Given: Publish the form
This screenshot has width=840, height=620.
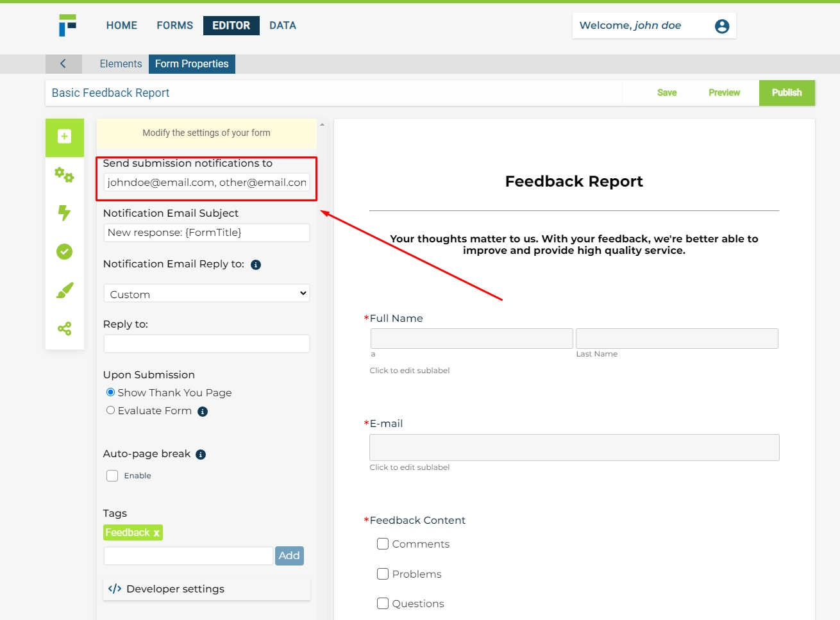Looking at the screenshot, I should coord(787,93).
